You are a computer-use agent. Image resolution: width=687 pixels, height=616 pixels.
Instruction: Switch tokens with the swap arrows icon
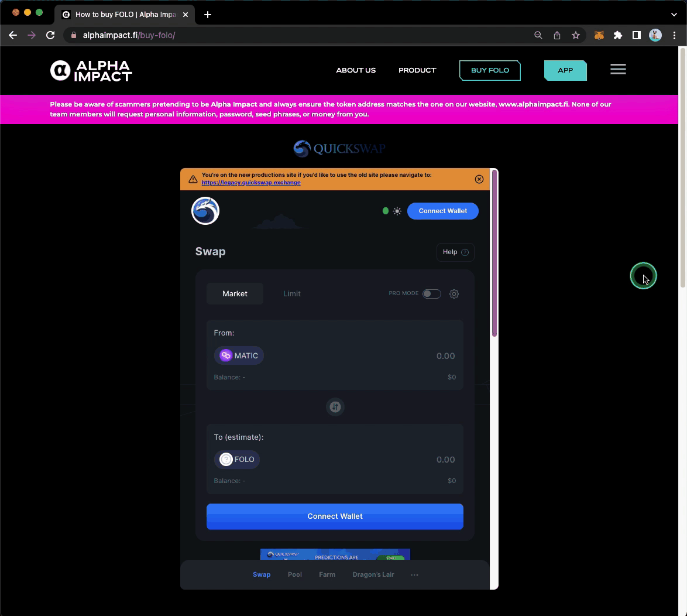(335, 407)
